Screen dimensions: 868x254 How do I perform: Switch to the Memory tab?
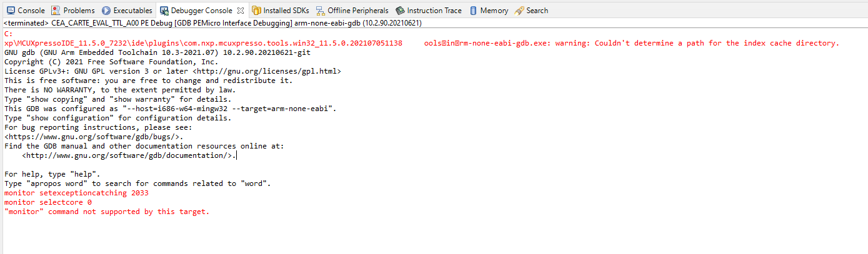[x=494, y=11]
